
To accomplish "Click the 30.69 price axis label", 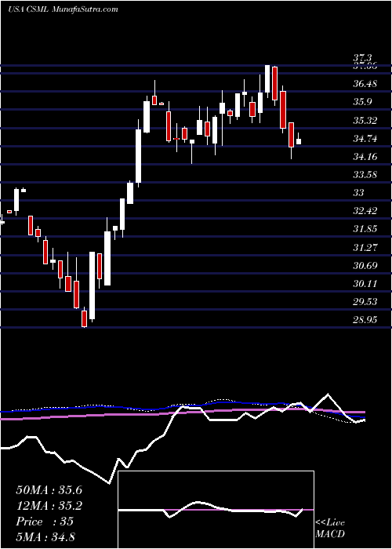I will tap(365, 265).
